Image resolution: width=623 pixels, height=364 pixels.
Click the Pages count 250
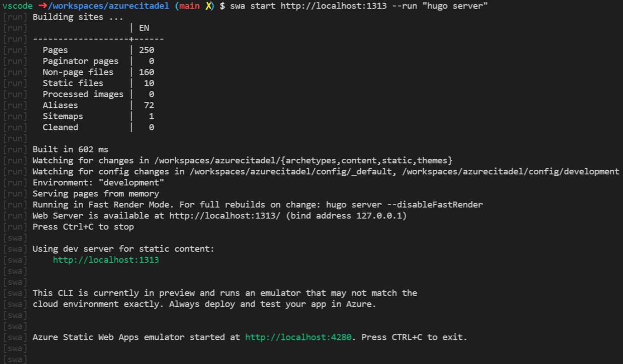(x=146, y=50)
